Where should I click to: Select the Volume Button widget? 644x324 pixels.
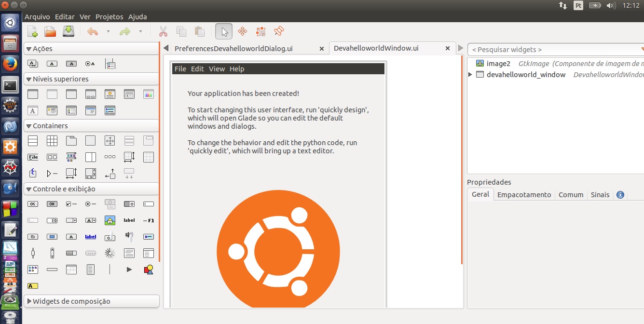[129, 236]
